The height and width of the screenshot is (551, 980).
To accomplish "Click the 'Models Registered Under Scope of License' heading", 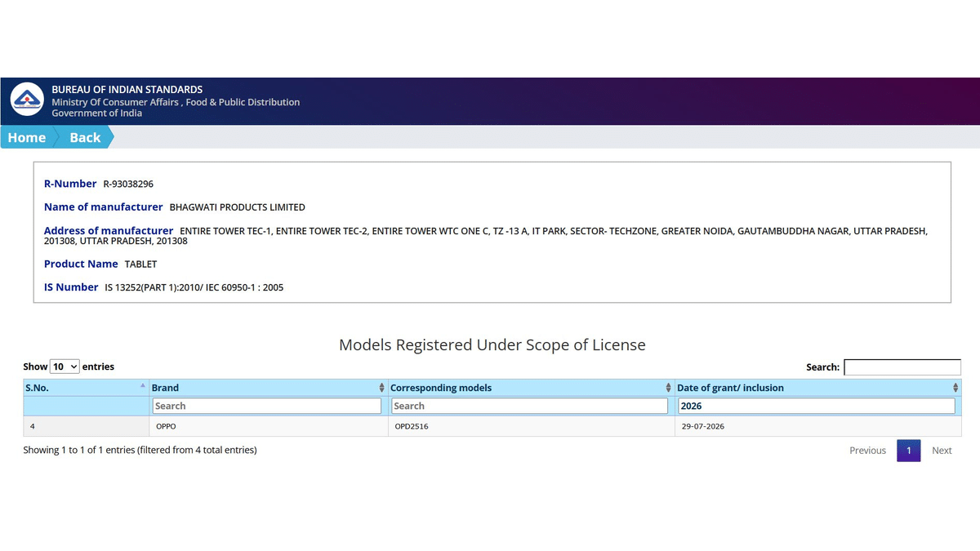I will pos(492,345).
